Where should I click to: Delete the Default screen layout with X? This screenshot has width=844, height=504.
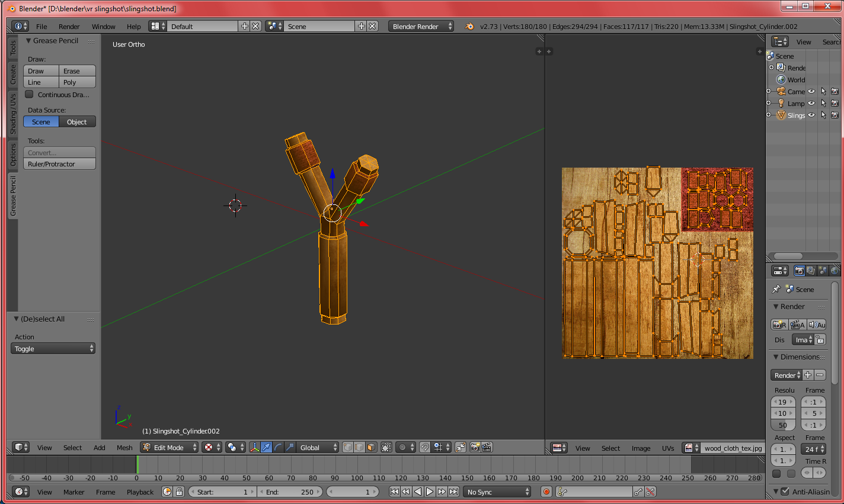click(x=255, y=26)
